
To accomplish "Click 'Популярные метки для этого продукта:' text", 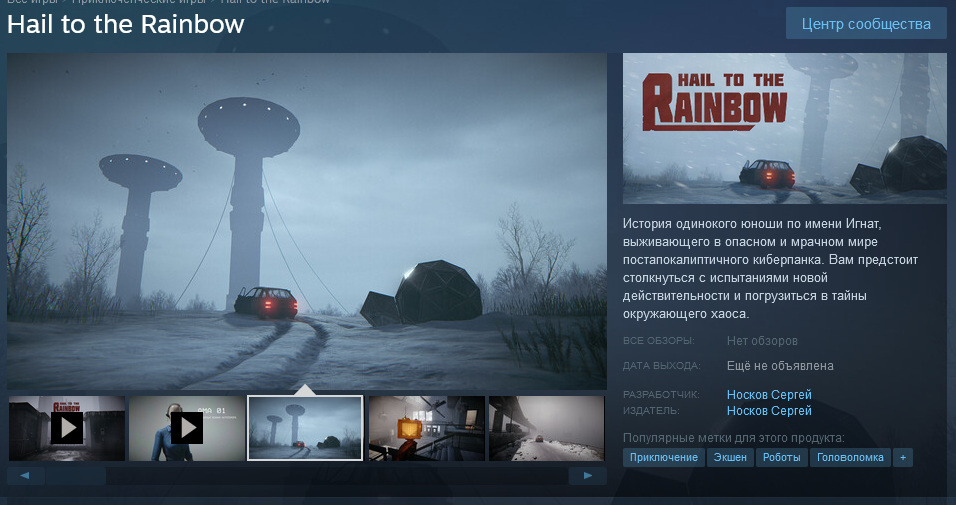I will coord(733,438).
